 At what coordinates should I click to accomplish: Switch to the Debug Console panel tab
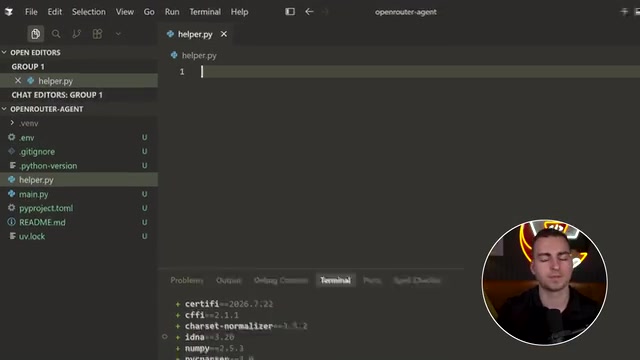281,280
